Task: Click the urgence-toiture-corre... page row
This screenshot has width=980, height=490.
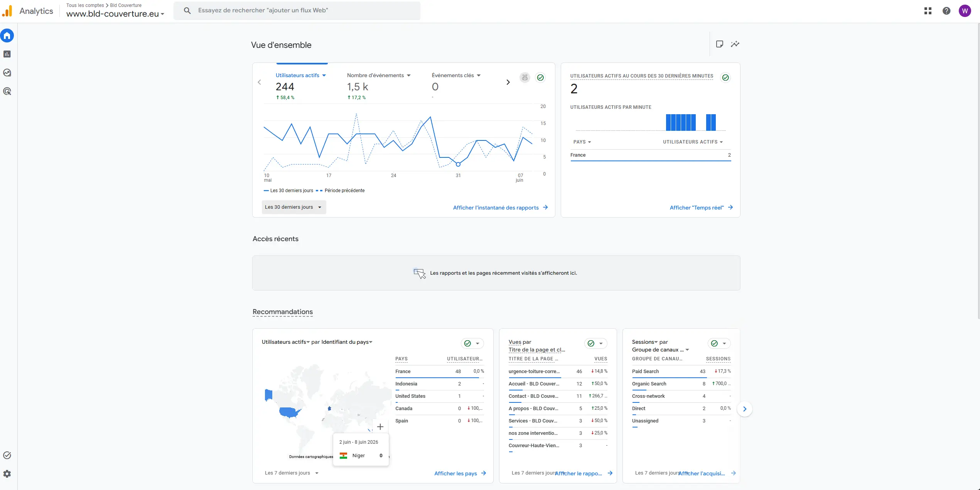Action: [x=558, y=372]
